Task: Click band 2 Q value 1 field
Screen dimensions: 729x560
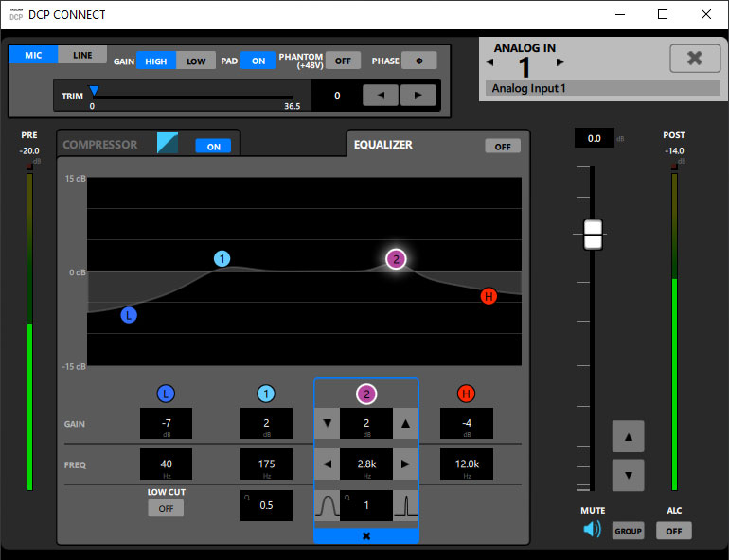Action: tap(366, 505)
